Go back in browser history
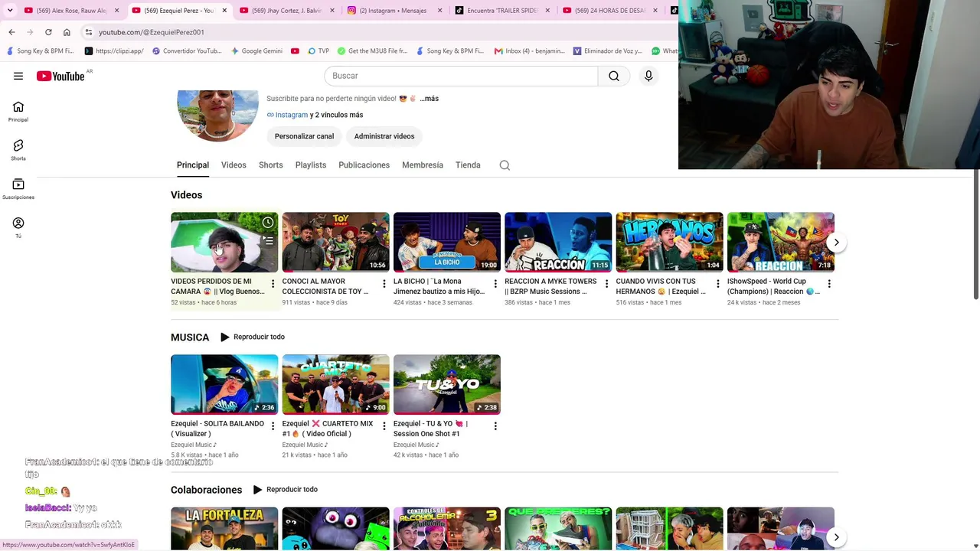The width and height of the screenshot is (980, 551). [x=11, y=32]
